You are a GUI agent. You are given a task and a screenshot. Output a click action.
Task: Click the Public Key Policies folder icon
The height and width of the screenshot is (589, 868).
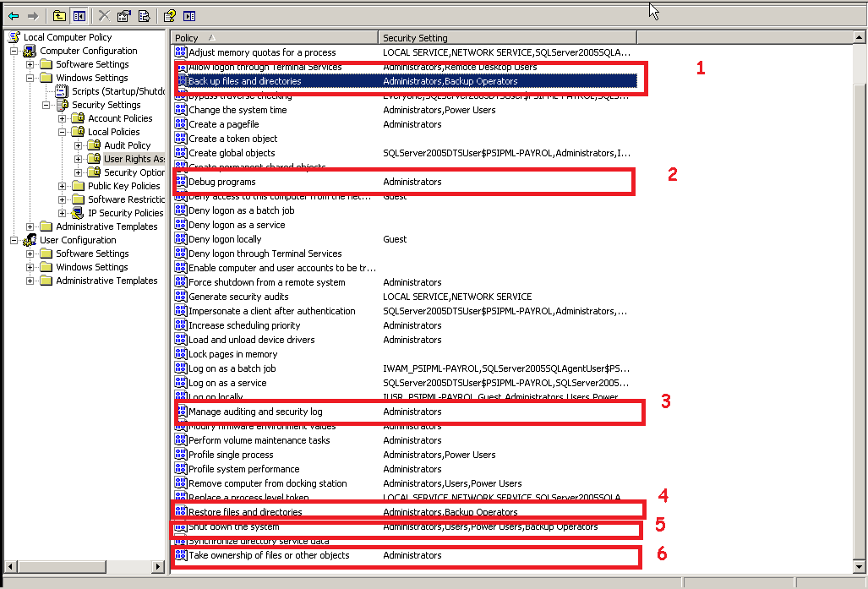point(78,186)
